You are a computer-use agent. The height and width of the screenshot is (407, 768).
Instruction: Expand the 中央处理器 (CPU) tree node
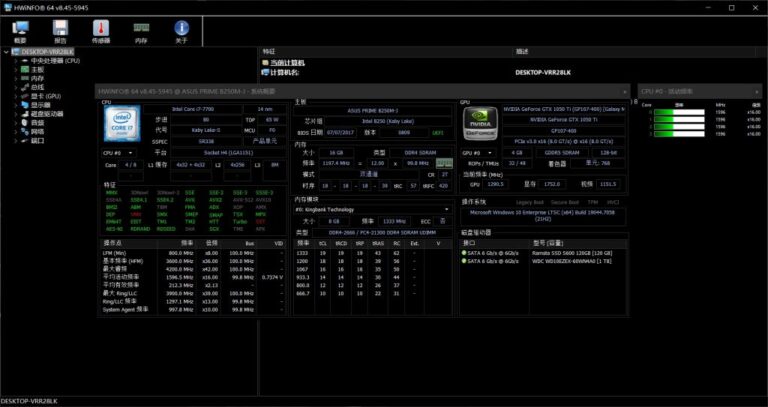click(16, 61)
